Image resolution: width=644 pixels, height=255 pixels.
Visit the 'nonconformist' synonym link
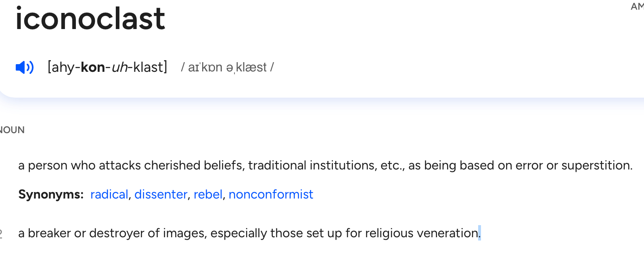pyautogui.click(x=271, y=194)
